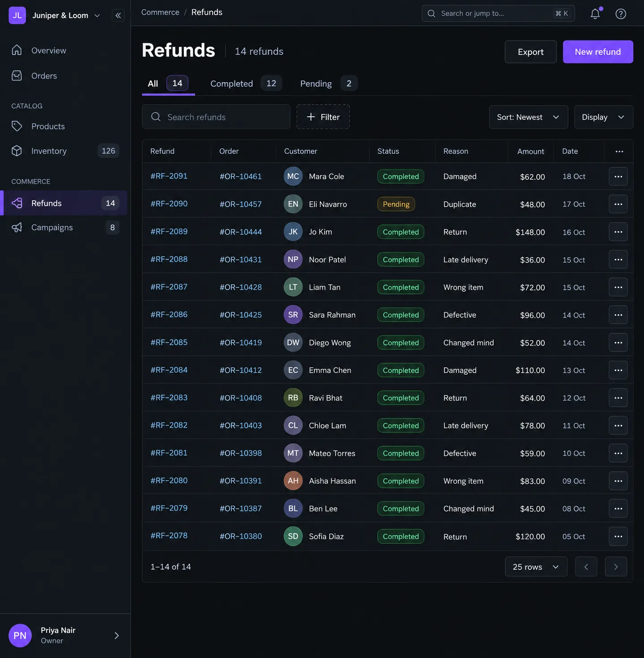Open notifications bell icon
The height and width of the screenshot is (658, 644).
[595, 13]
